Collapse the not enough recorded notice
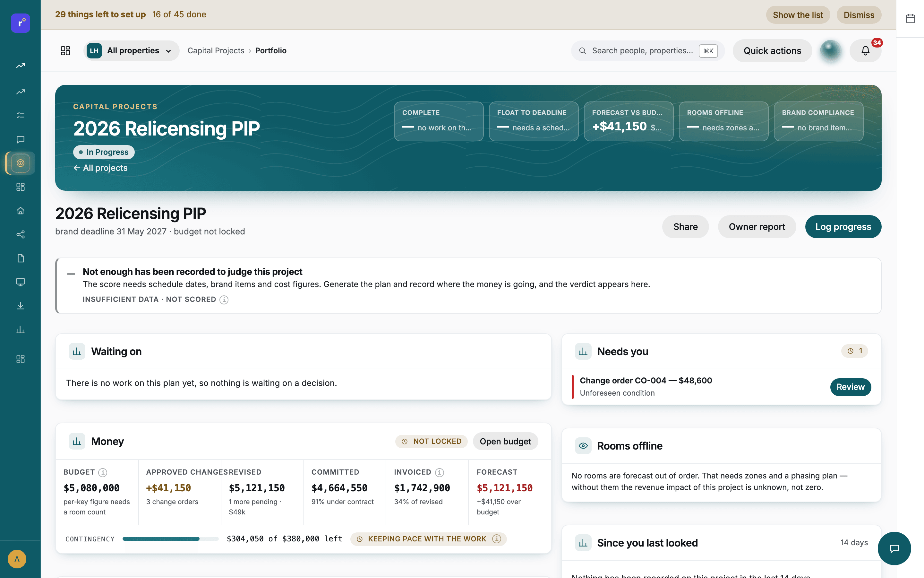924x578 pixels. pos(71,274)
